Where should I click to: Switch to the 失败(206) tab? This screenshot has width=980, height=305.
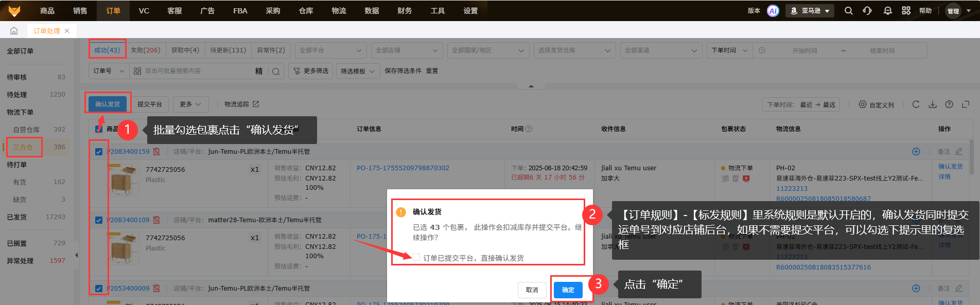pyautogui.click(x=146, y=50)
